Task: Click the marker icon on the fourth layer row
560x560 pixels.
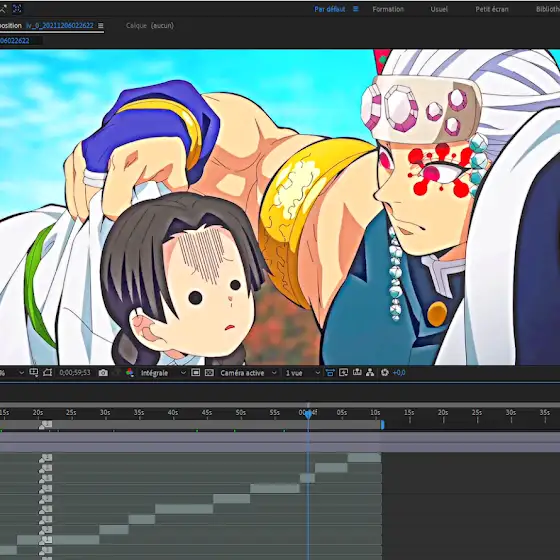Action: pos(46,489)
